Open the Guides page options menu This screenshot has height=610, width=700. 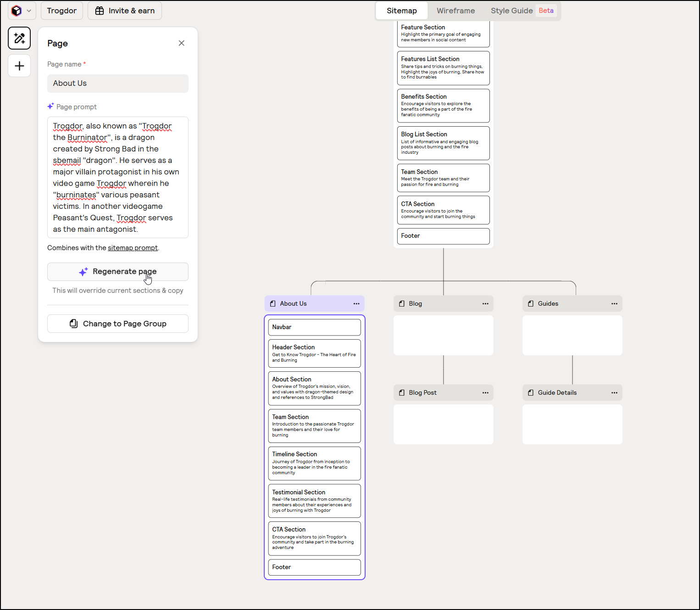pyautogui.click(x=614, y=304)
